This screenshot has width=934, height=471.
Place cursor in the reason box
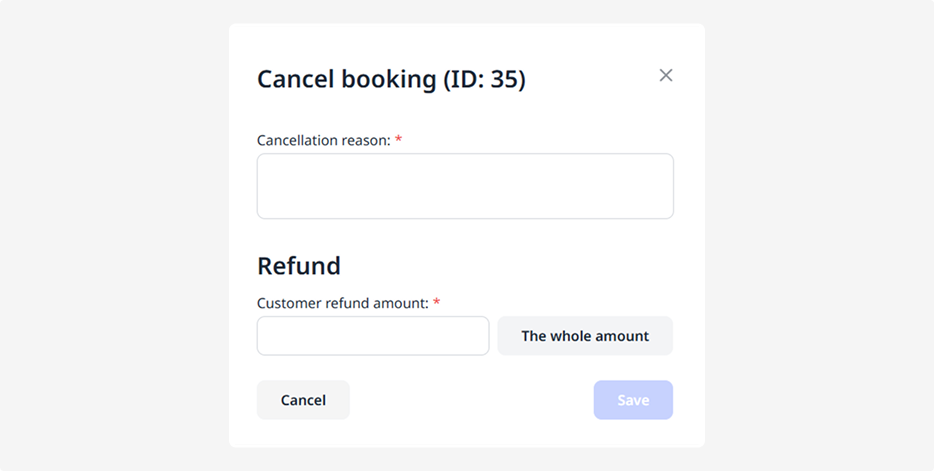(465, 186)
